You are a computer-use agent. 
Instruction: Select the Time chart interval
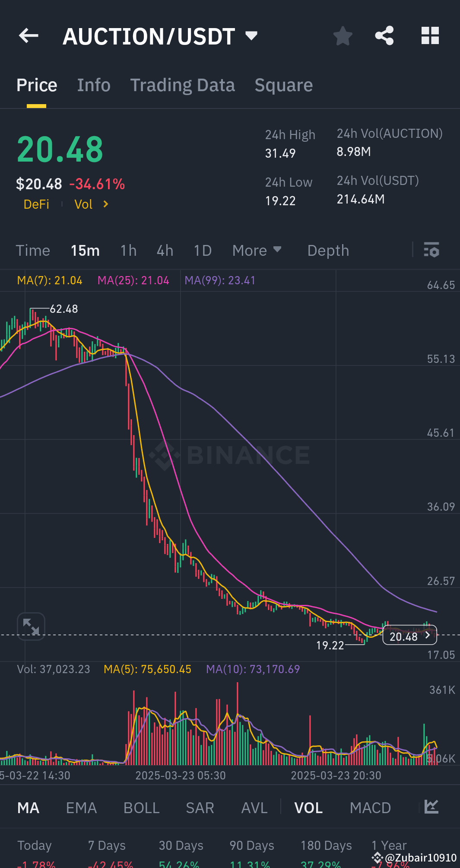coord(33,251)
